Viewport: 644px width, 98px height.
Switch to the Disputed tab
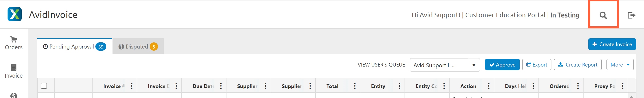click(138, 47)
